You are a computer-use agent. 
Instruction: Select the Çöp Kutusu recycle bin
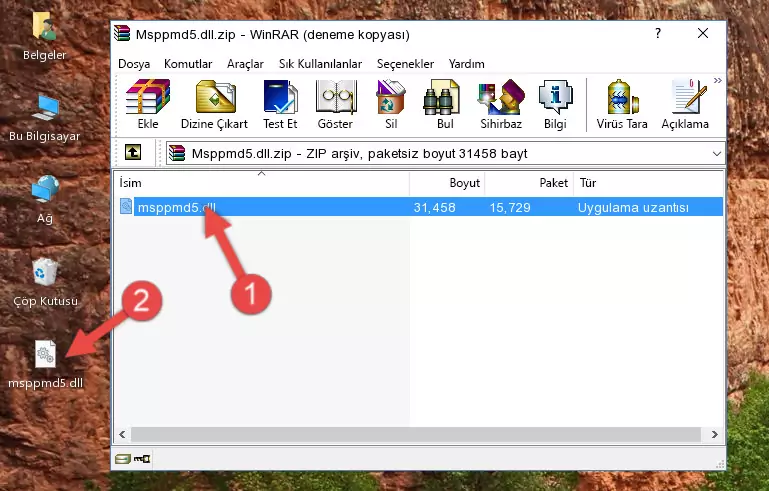click(x=45, y=283)
